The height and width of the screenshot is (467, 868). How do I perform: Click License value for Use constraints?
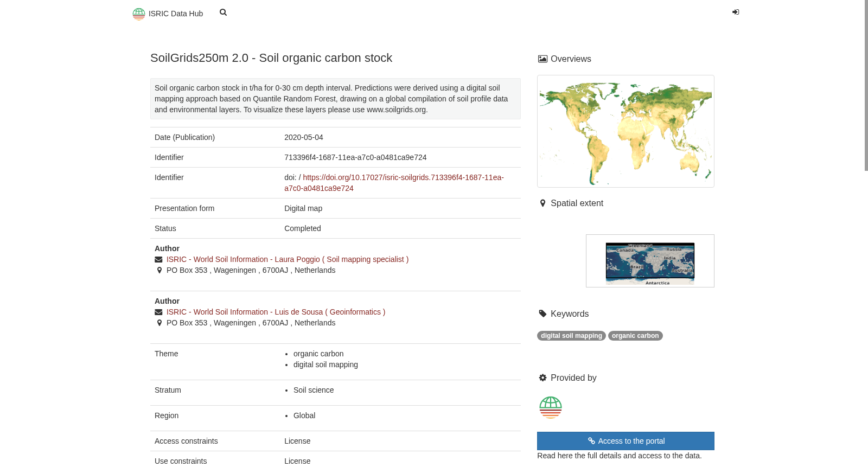pos(297,461)
